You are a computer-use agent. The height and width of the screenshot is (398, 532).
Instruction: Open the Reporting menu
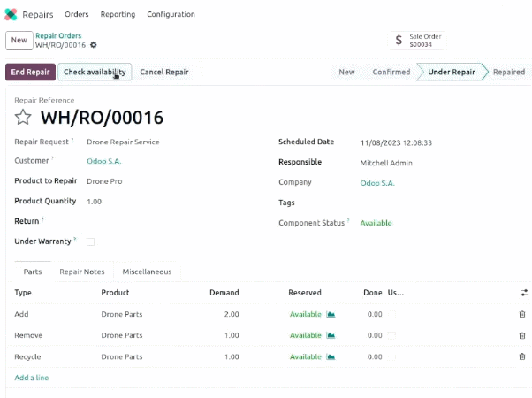118,14
